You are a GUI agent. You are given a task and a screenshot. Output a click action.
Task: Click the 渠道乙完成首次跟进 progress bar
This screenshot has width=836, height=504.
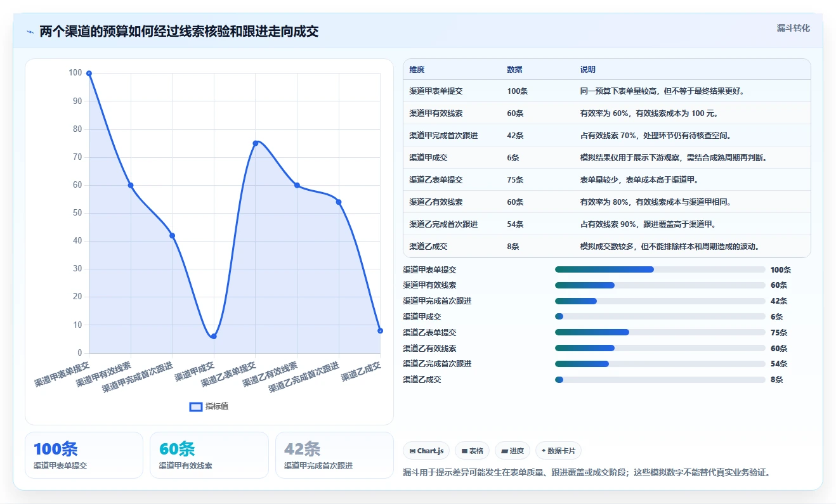(660, 364)
